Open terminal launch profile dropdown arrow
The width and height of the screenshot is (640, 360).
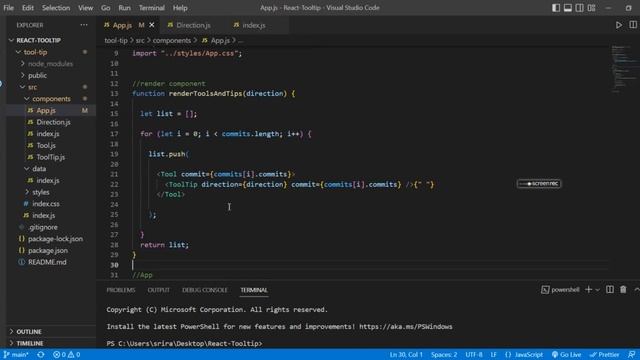[598, 289]
